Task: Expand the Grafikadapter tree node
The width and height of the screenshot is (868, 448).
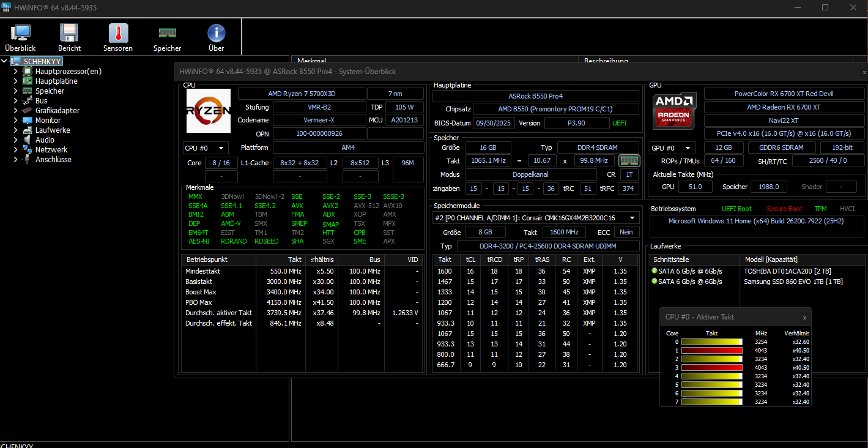Action: click(16, 110)
